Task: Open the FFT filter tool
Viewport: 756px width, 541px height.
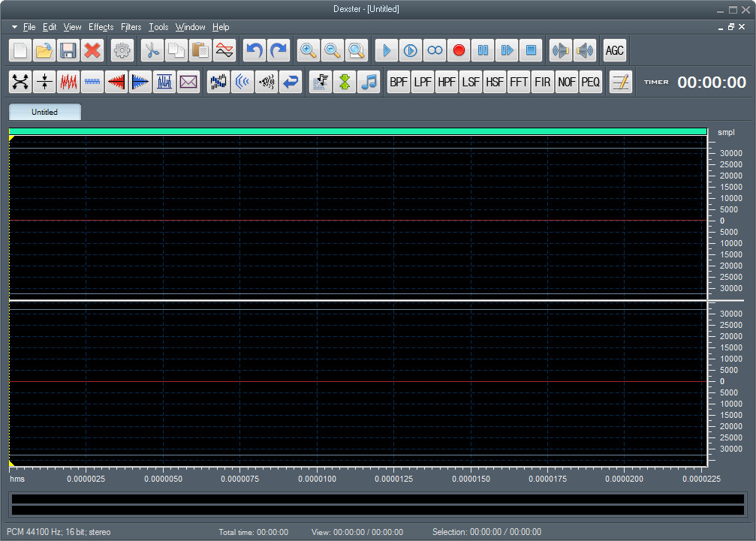Action: (x=519, y=82)
